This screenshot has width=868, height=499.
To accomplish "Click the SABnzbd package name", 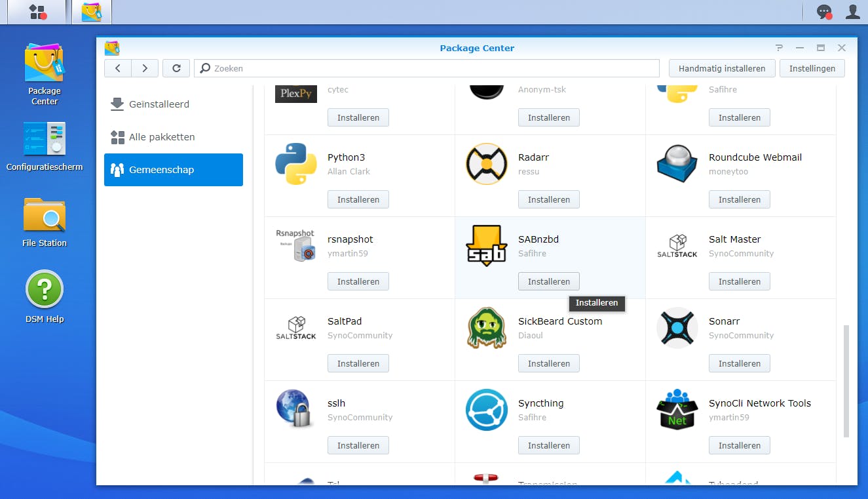I will click(538, 239).
